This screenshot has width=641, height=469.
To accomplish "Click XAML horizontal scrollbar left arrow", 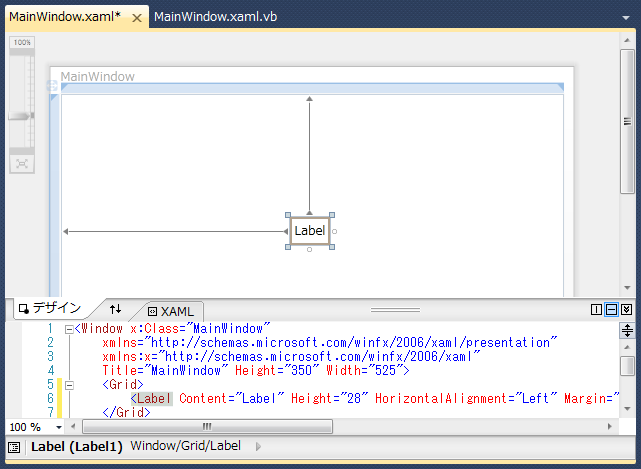I will 73,426.
